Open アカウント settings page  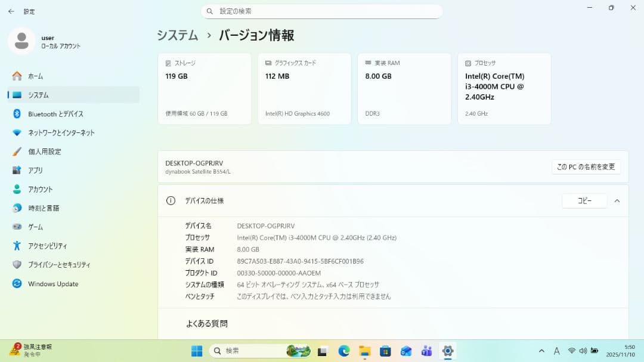40,189
